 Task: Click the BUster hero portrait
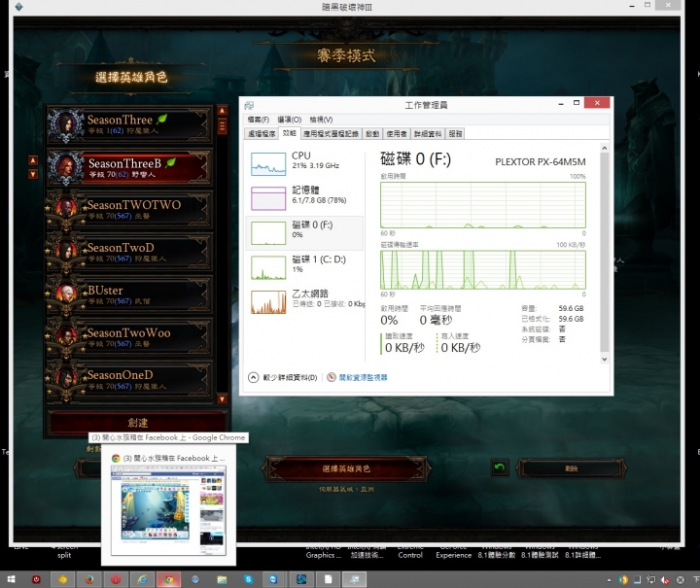[66, 294]
